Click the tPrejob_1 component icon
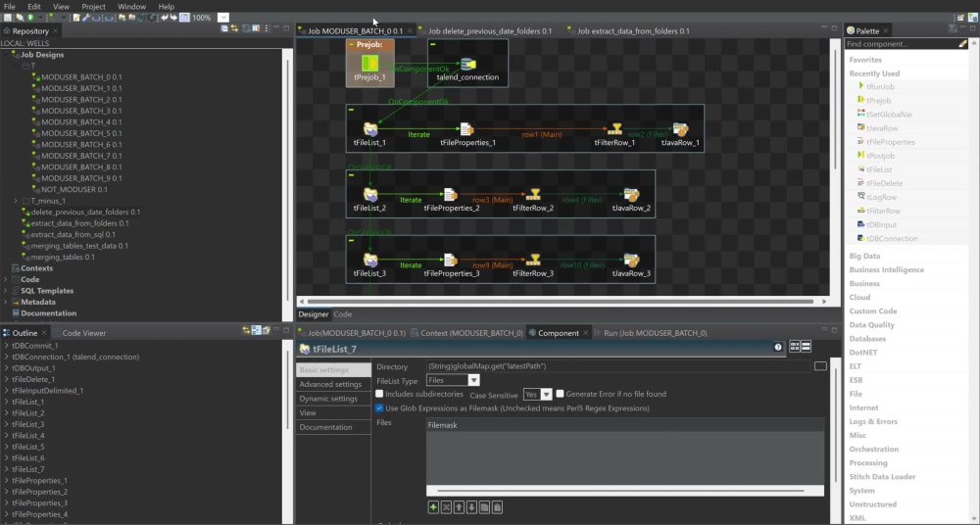The height and width of the screenshot is (525, 980). 370,63
